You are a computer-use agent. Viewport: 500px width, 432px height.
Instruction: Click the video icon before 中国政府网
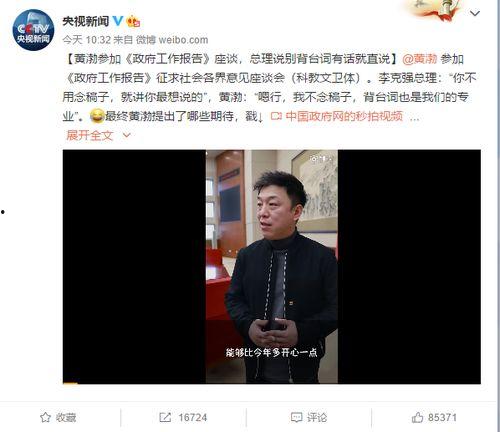(276, 116)
